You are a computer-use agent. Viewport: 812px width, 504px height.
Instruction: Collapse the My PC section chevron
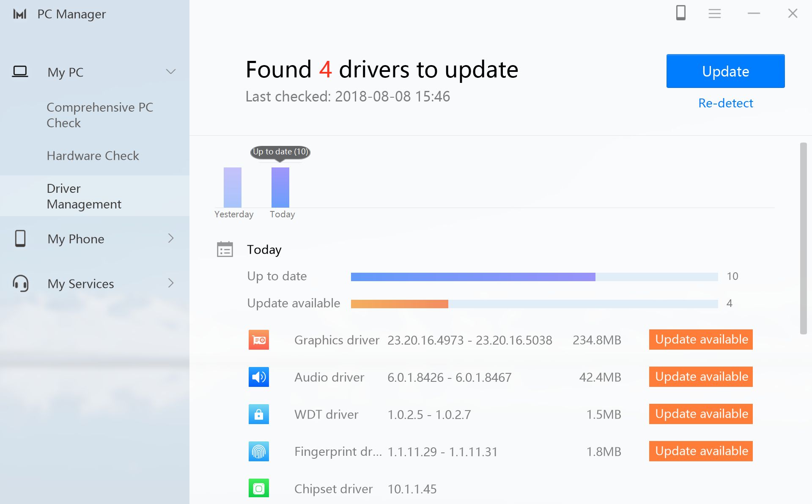170,71
